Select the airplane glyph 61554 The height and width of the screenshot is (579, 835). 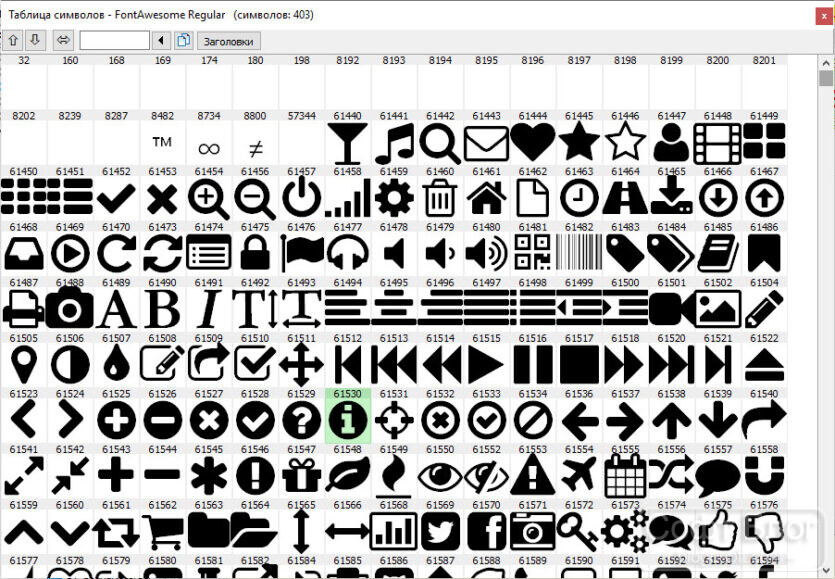click(x=579, y=476)
